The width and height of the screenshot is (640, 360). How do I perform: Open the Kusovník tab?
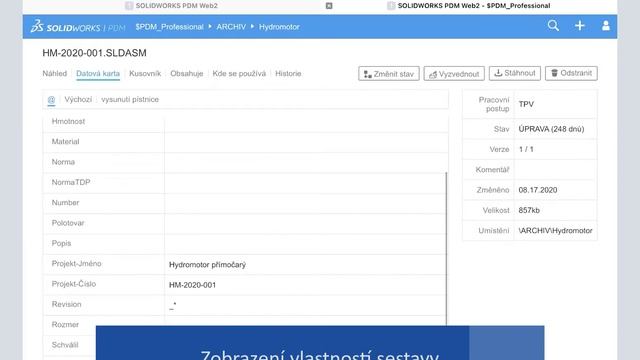145,73
